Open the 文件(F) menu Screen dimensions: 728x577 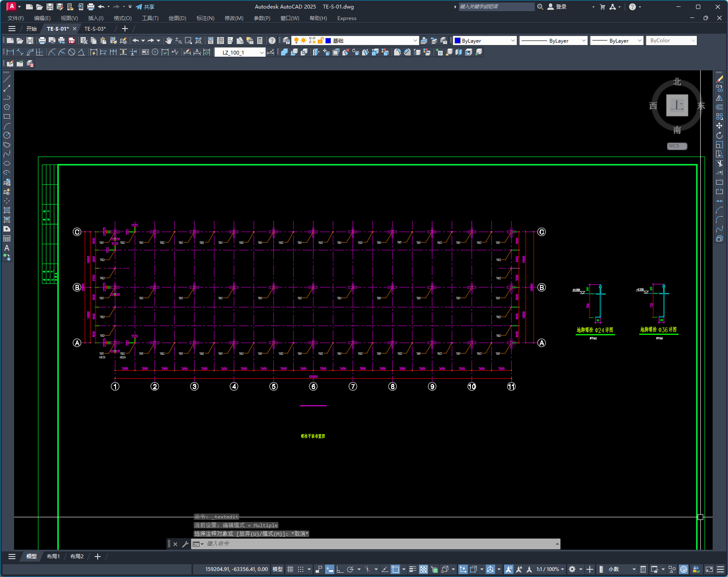click(16, 18)
